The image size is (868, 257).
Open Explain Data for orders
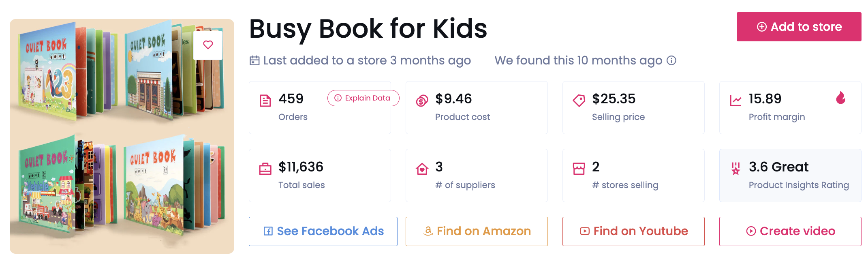[363, 98]
